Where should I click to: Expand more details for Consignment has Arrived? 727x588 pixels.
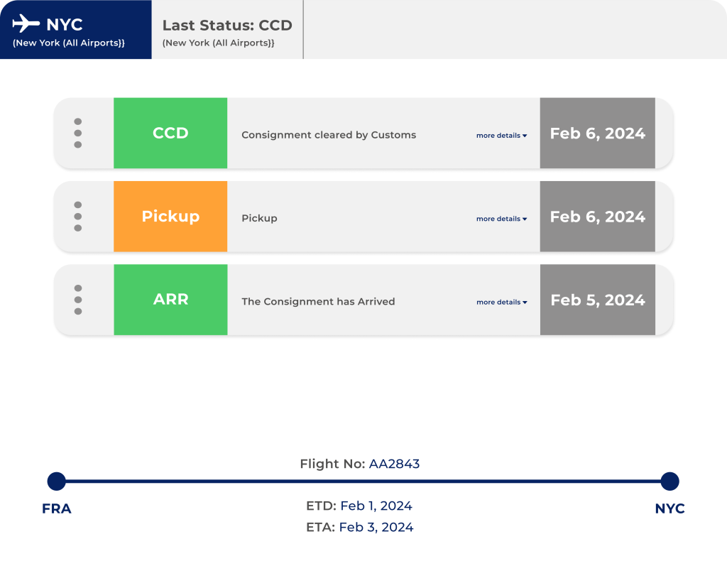tap(502, 303)
